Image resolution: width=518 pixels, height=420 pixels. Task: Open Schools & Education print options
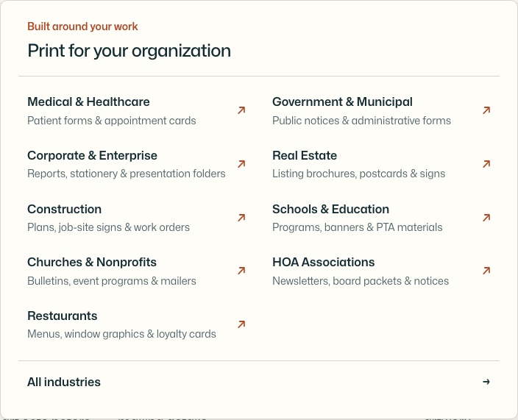tap(381, 218)
